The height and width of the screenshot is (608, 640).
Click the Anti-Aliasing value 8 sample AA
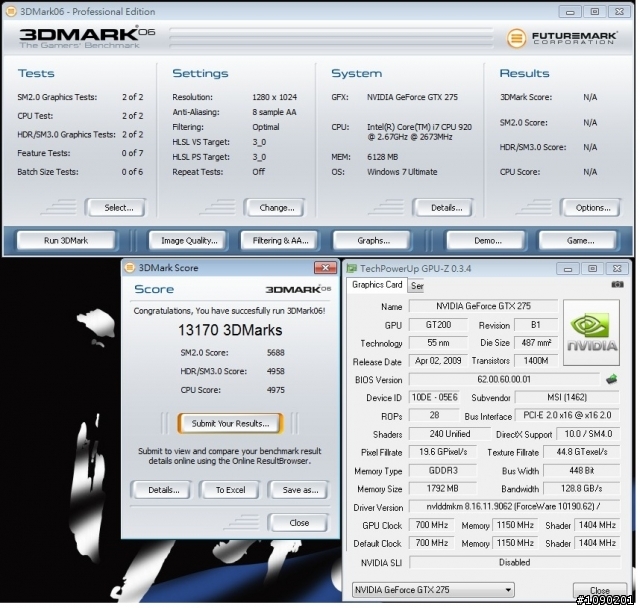(x=274, y=112)
